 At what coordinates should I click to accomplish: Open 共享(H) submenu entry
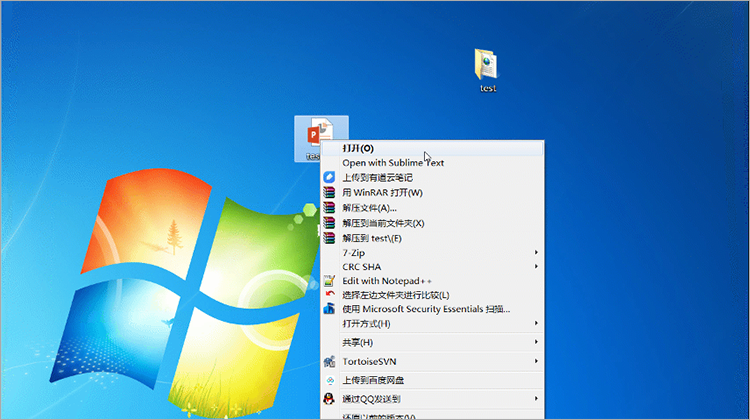coord(432,343)
